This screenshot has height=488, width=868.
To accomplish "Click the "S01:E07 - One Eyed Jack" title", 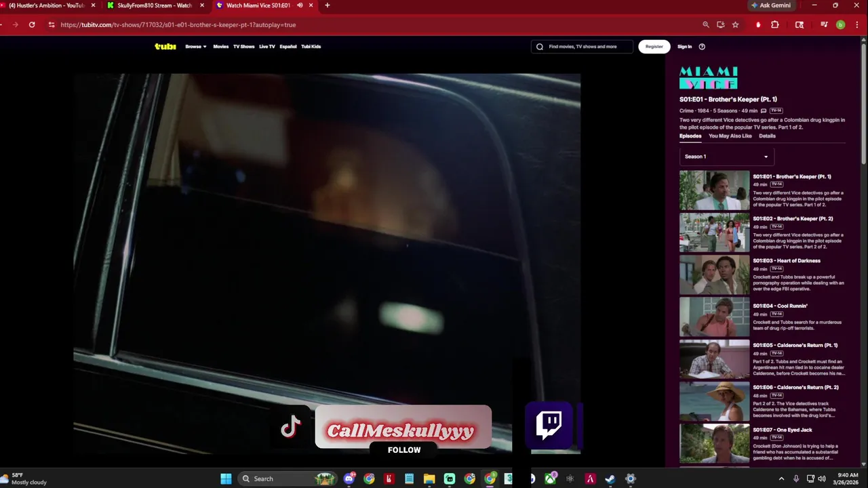I will tap(783, 430).
